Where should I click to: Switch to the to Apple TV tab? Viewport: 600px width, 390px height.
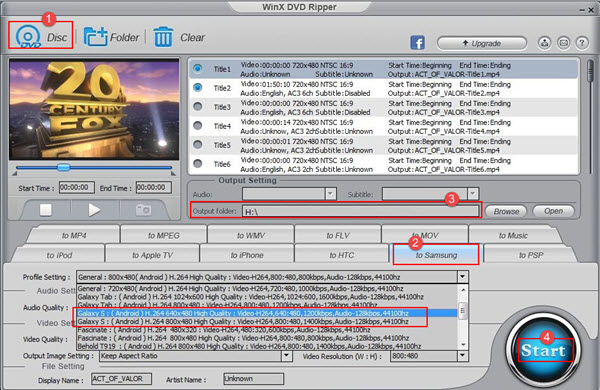[x=152, y=255]
